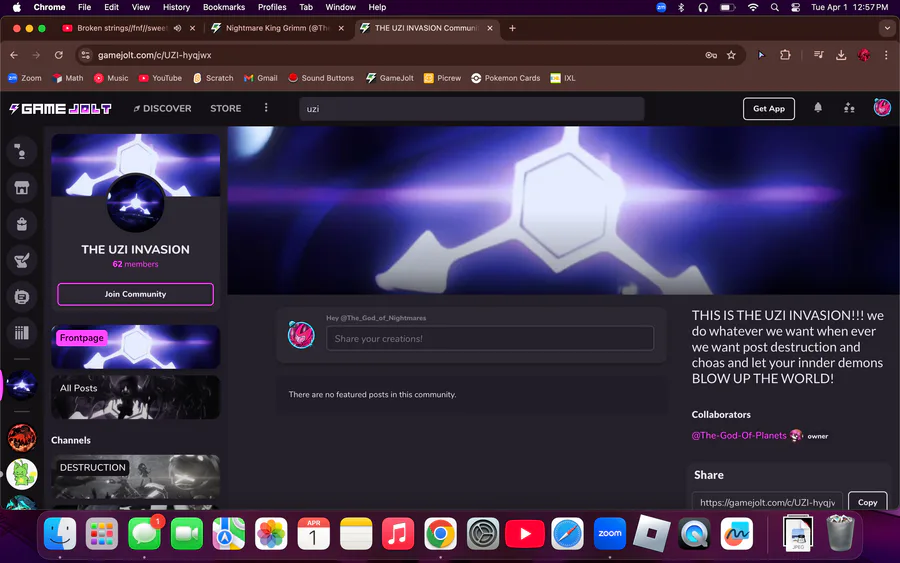
Task: Open the notifications bell in Game Jolt
Action: click(818, 108)
